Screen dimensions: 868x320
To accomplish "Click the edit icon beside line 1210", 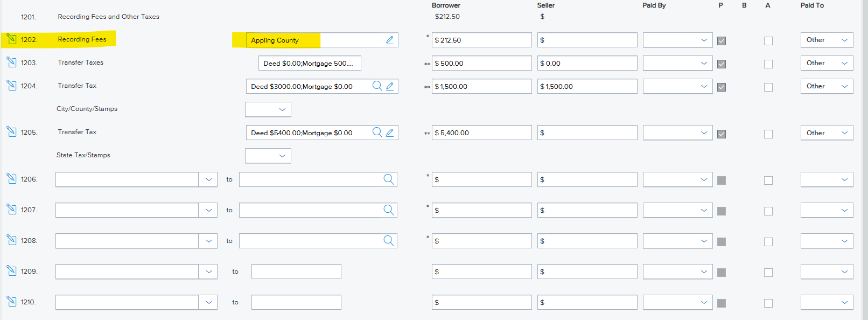I will click(11, 301).
